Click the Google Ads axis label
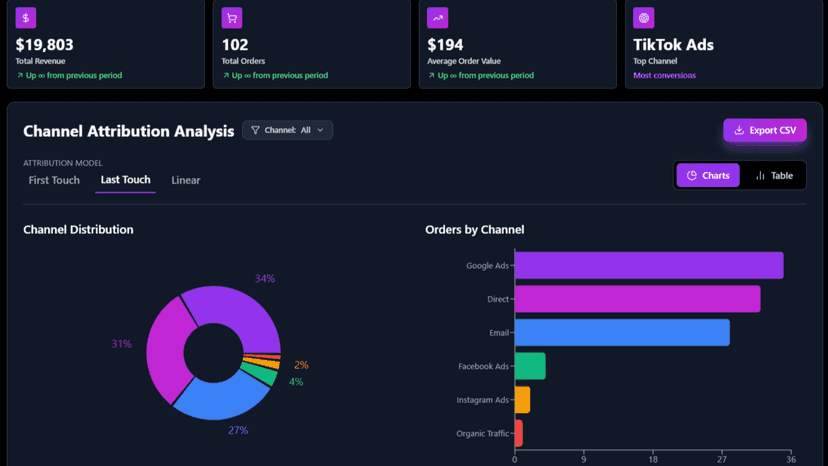 click(487, 265)
